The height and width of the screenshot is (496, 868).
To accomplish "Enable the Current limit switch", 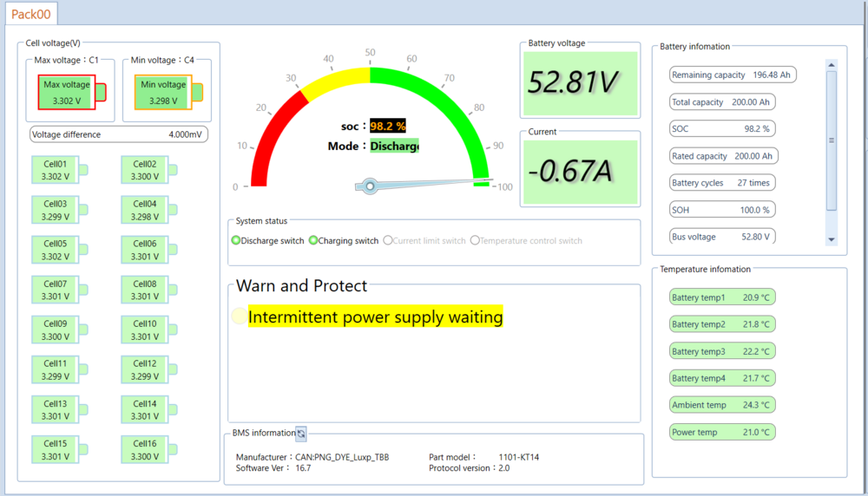I will coord(388,240).
